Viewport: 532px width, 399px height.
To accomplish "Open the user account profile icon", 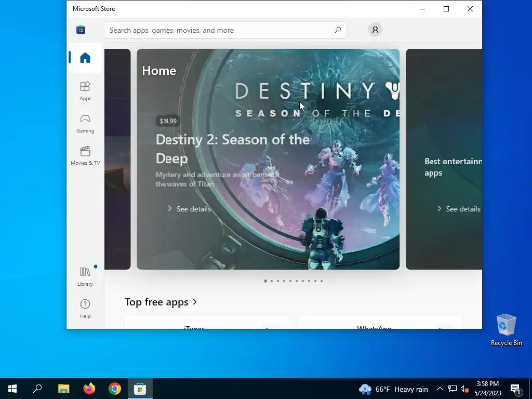I will [x=375, y=30].
